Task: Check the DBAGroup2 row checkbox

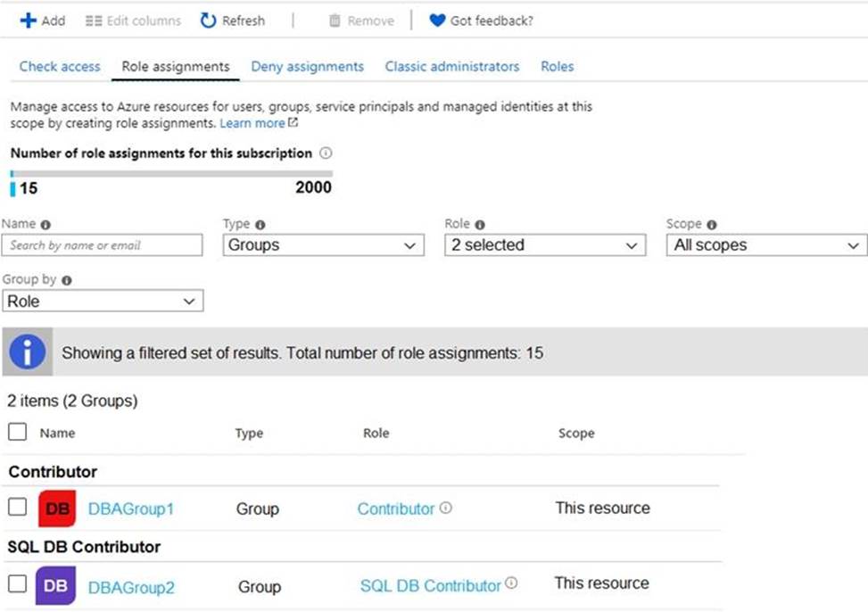Action: pyautogui.click(x=17, y=584)
